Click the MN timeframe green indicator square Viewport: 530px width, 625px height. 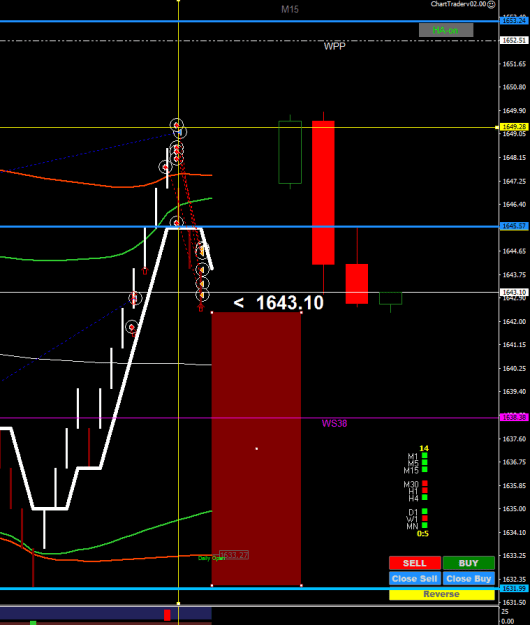coord(425,525)
